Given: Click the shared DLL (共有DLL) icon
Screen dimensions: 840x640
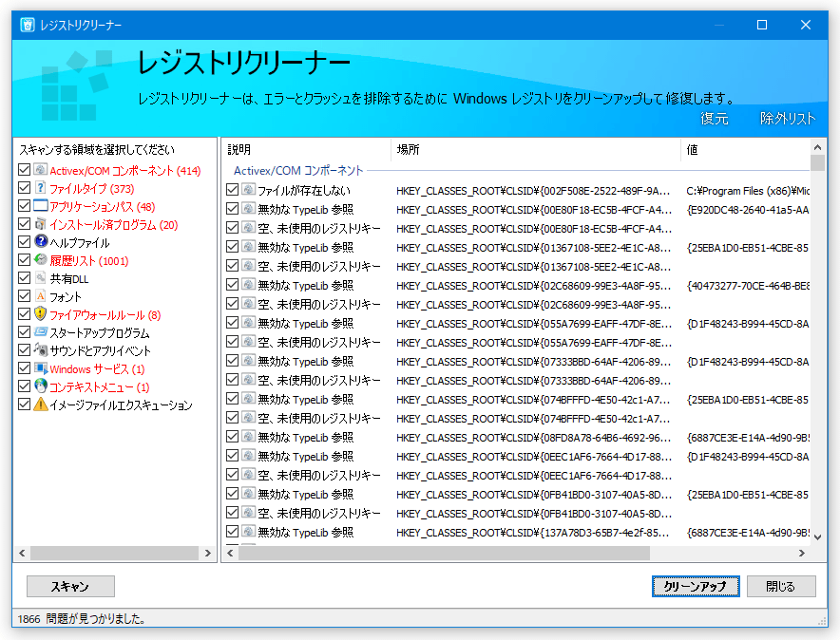Looking at the screenshot, I should point(41,278).
